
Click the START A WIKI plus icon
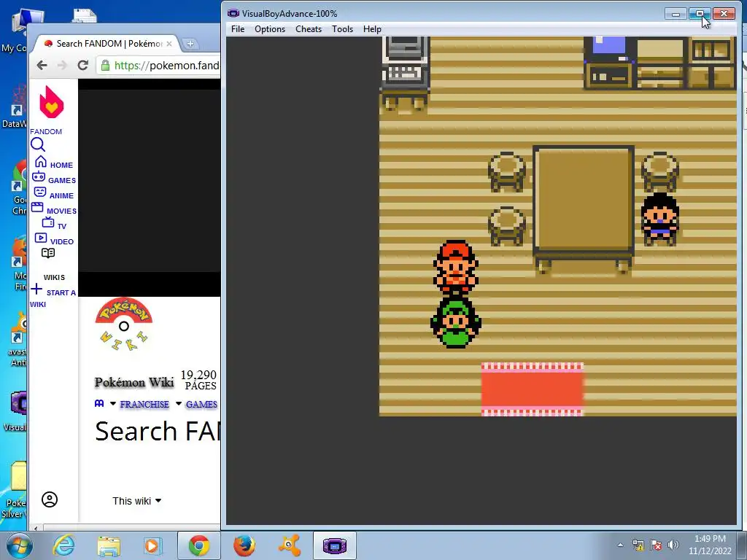[36, 289]
